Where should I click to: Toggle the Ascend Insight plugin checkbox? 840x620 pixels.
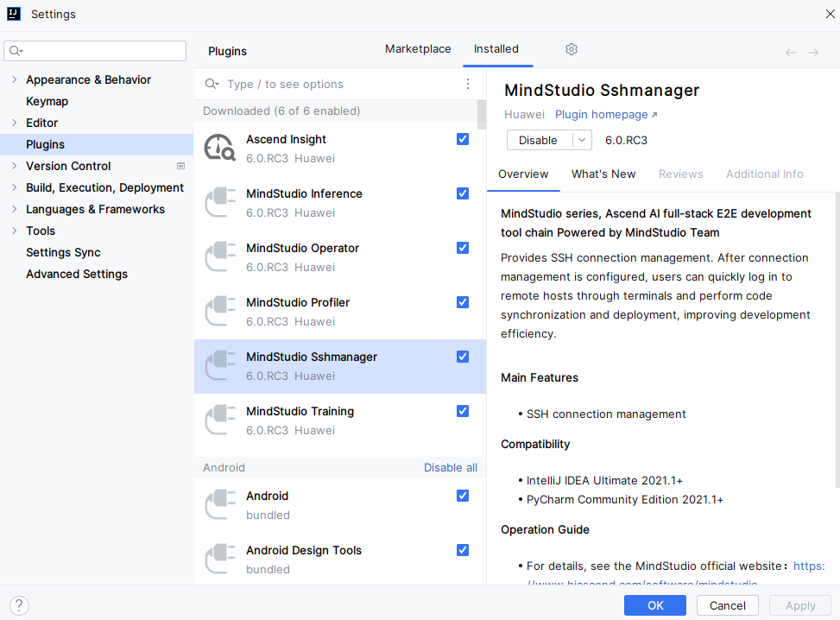[x=463, y=139]
